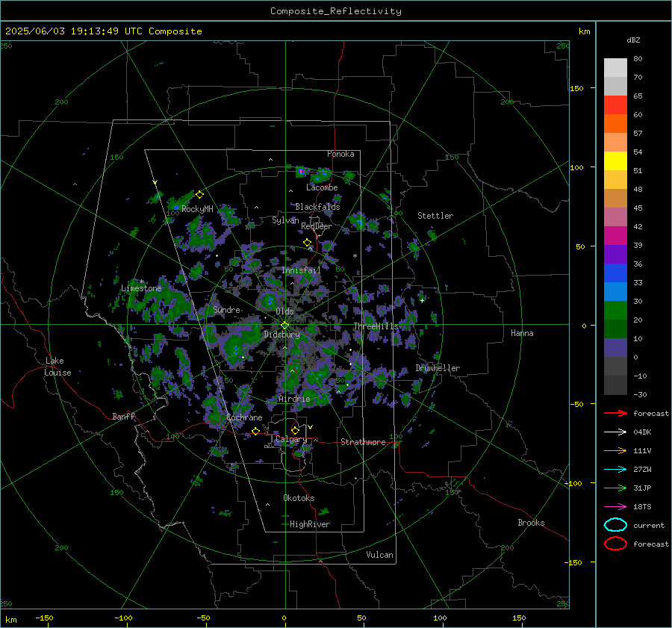Click the HighRiver town label

[x=310, y=524]
